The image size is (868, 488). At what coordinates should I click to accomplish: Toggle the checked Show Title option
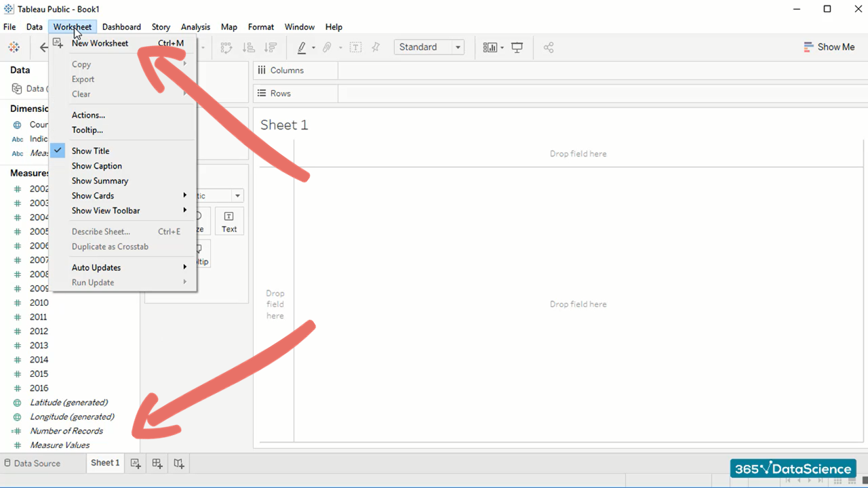(90, 151)
